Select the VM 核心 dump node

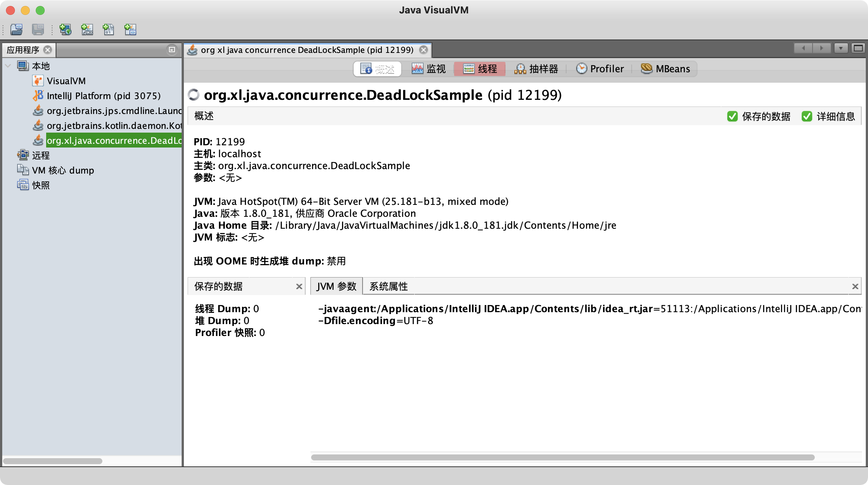[x=63, y=170]
